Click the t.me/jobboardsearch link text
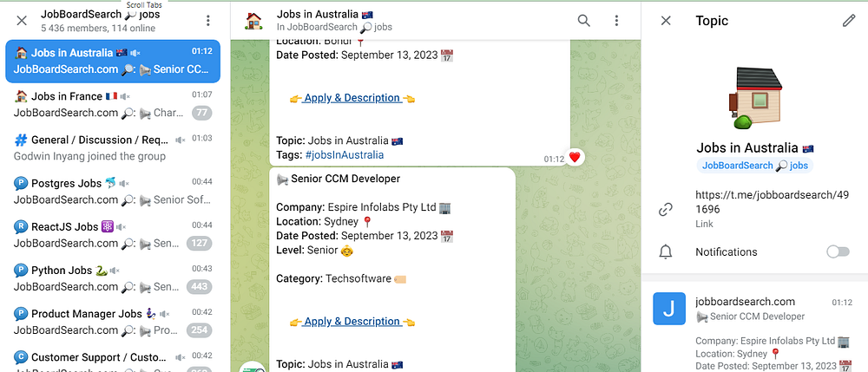The height and width of the screenshot is (372, 868). tap(773, 202)
